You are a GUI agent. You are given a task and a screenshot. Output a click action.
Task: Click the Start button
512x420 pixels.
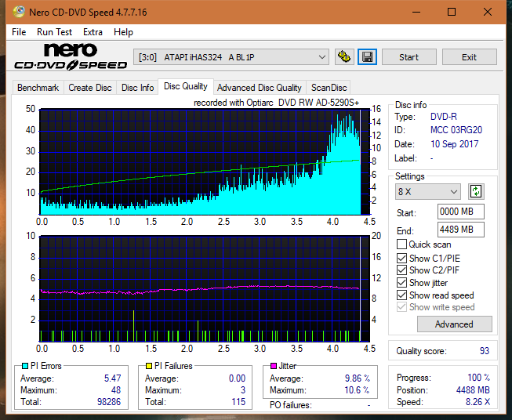coord(409,57)
